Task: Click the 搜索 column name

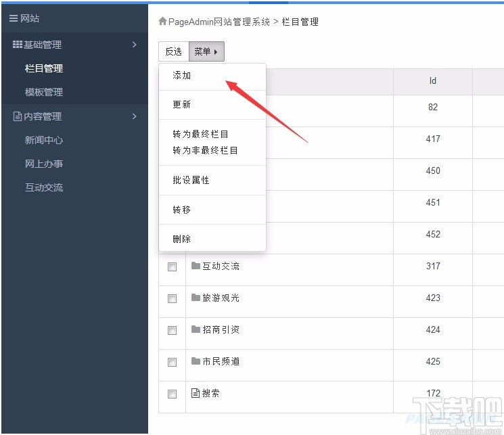Action: click(211, 393)
